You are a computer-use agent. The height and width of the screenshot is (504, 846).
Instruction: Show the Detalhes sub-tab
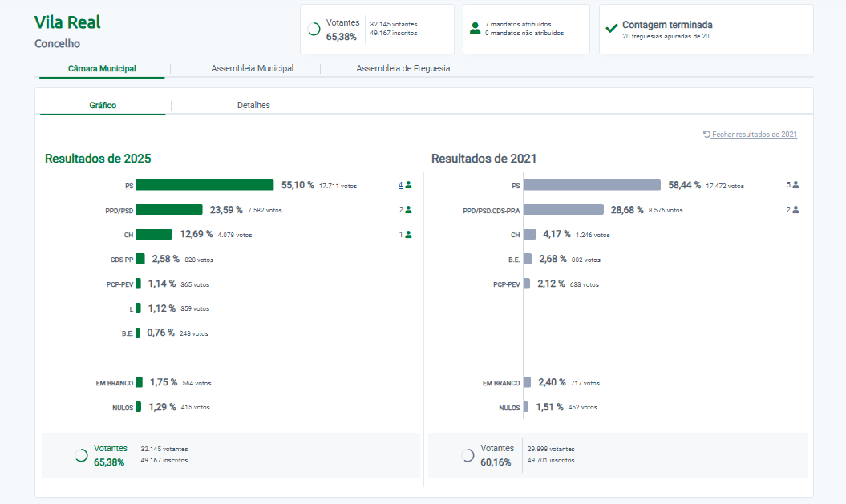(x=253, y=106)
